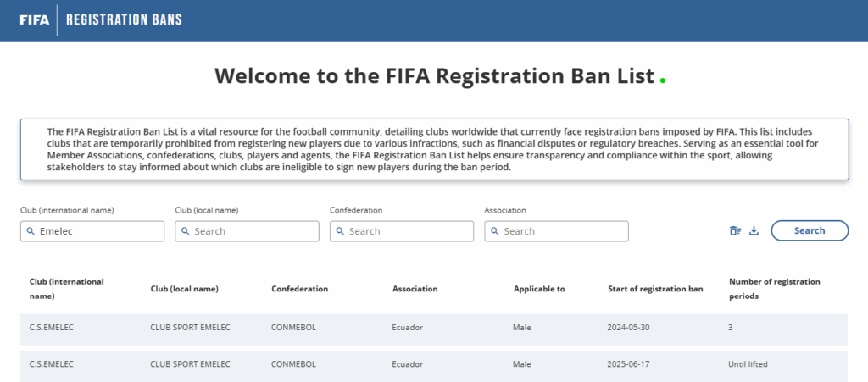
Task: Click the FIFA logo in header
Action: click(34, 20)
